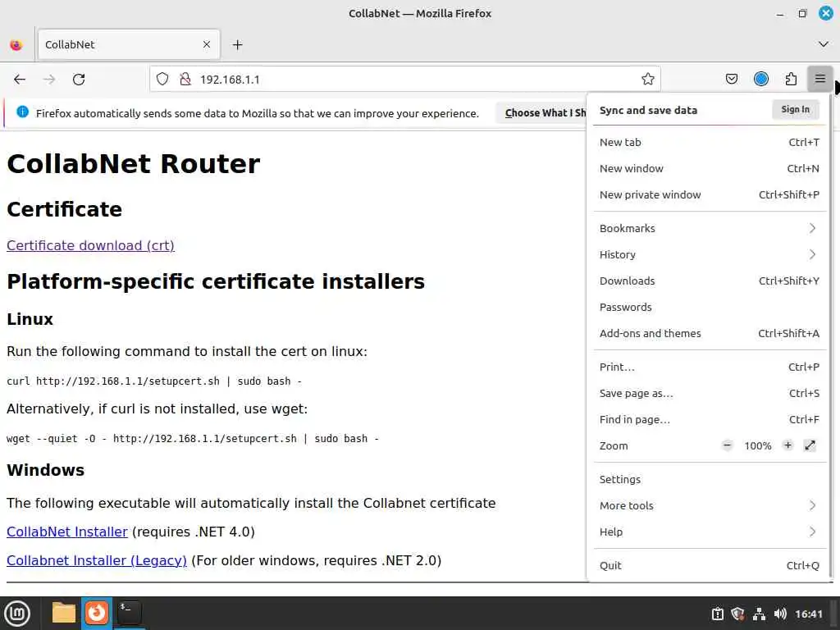
Task: Click the insecure connection padlock icon
Action: pos(185,80)
